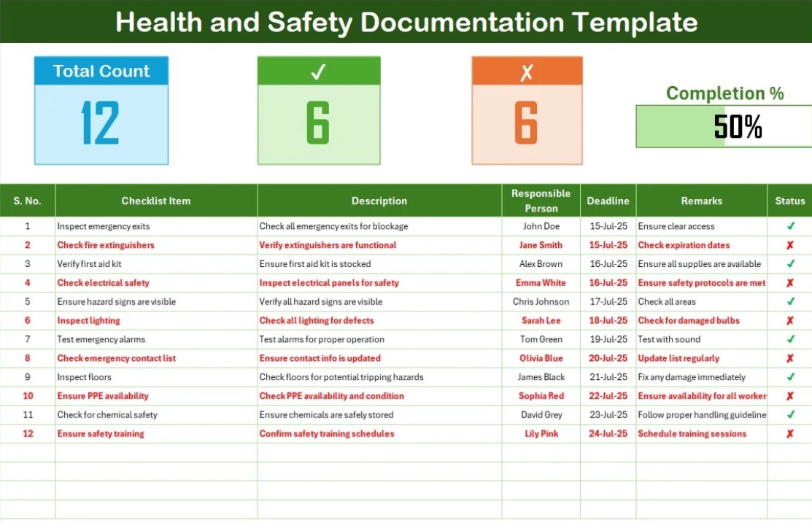812x523 pixels.
Task: Select the white checkmark icon on green card header
Action: click(319, 71)
